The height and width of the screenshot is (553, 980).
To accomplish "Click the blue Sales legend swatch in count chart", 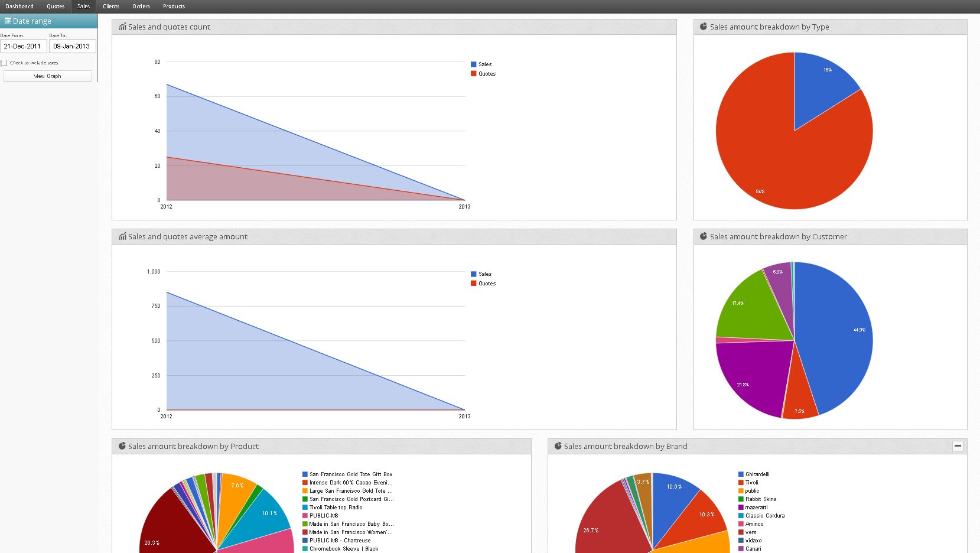I will (x=474, y=64).
